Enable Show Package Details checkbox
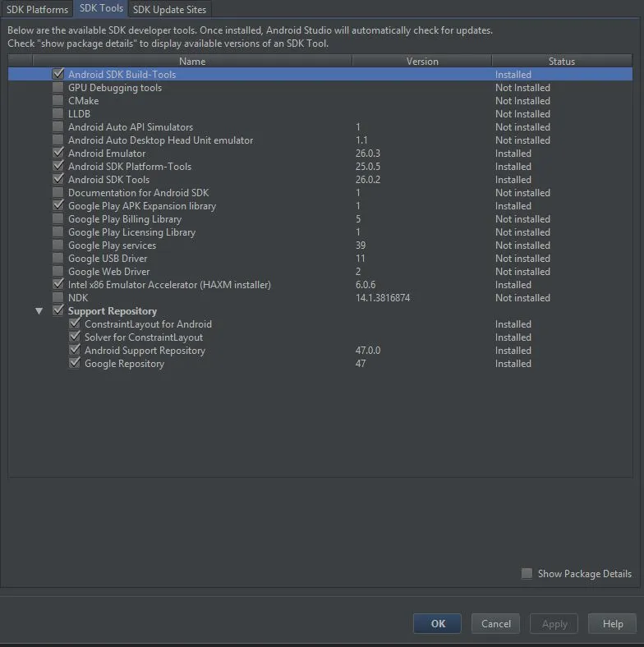The height and width of the screenshot is (647, 644). click(x=527, y=573)
